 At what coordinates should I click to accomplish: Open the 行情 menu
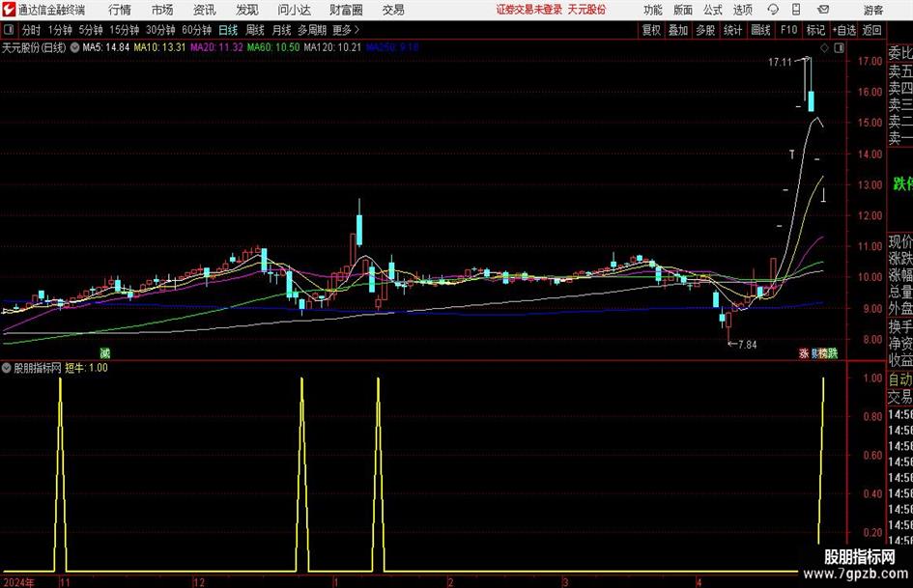pyautogui.click(x=120, y=10)
